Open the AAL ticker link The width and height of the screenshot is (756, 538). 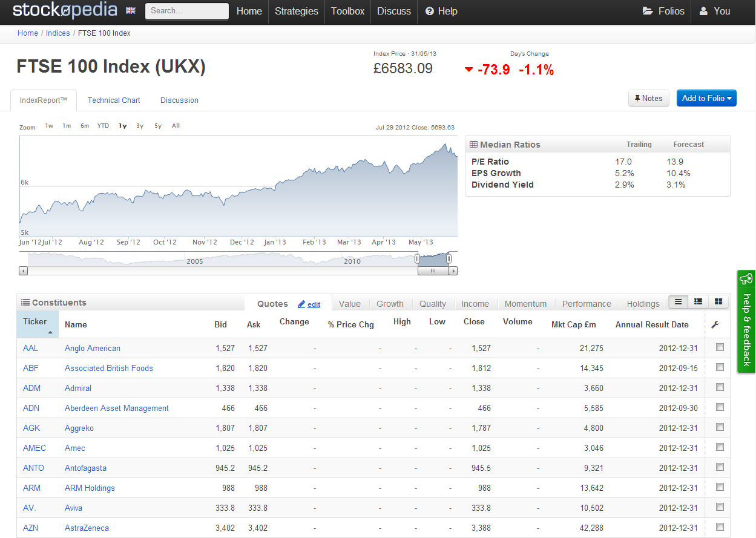[30, 348]
